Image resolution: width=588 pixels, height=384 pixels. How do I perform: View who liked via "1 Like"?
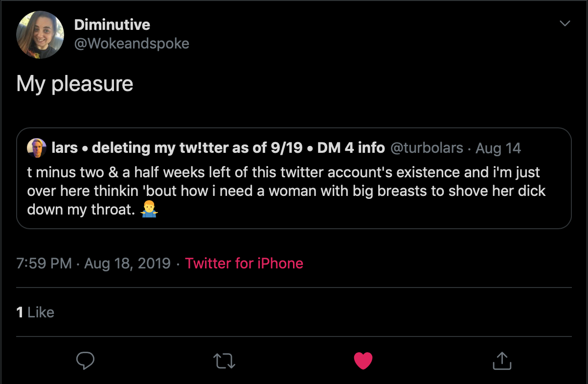point(35,312)
